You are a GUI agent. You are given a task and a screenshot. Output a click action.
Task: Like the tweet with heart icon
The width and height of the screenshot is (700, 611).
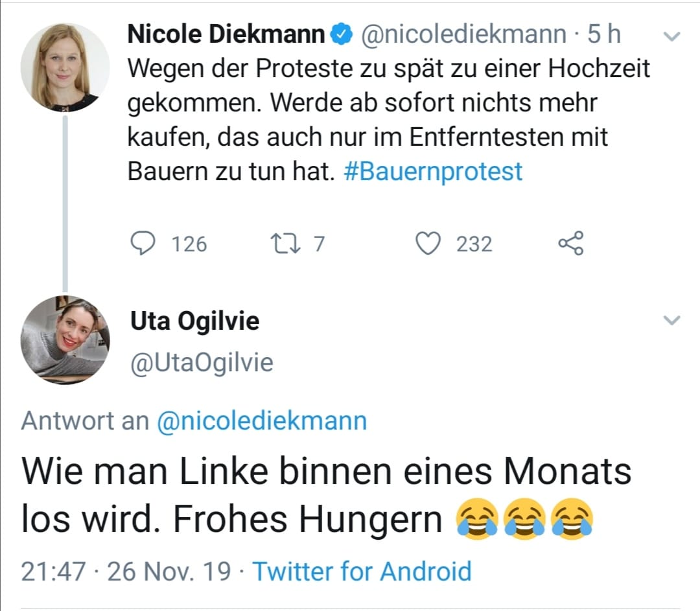coord(428,244)
